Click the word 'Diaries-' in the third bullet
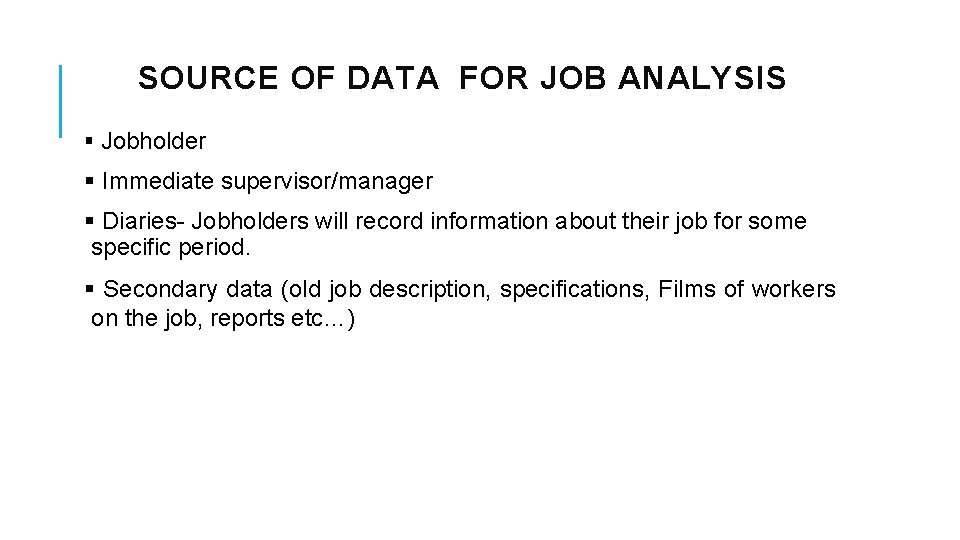960x540 pixels. (143, 221)
